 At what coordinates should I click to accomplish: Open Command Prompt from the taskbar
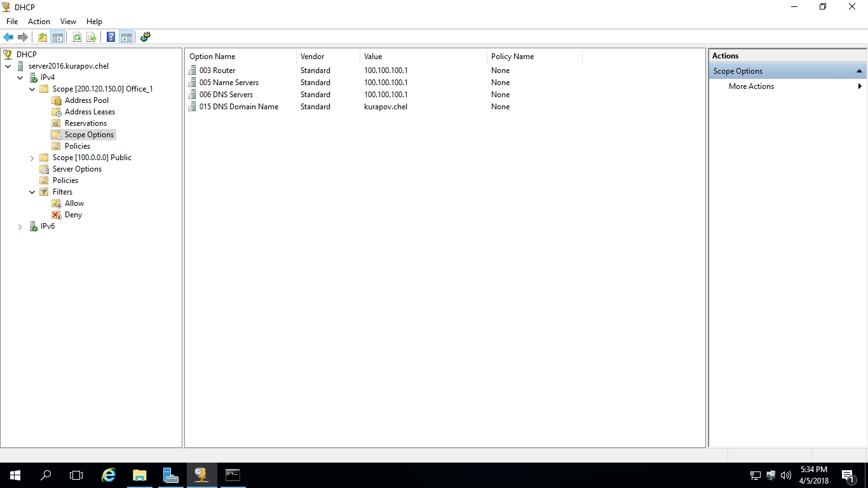233,475
